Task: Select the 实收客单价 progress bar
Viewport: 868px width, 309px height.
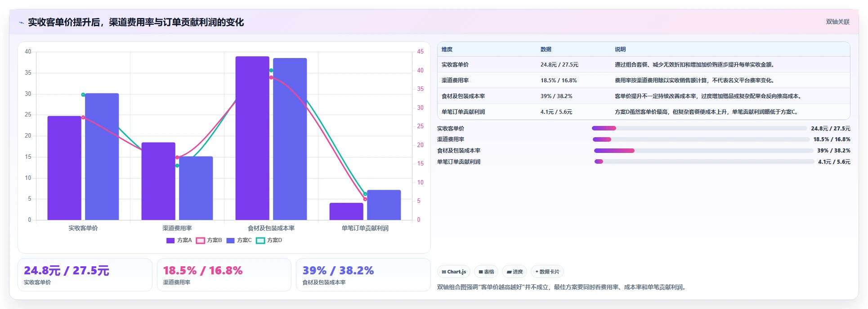Action: click(699, 128)
